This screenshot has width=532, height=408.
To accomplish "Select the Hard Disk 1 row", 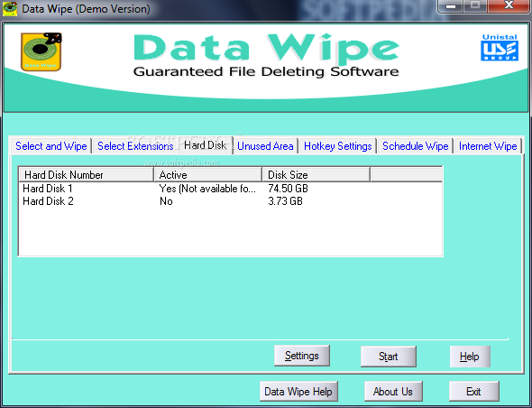I will 230,189.
